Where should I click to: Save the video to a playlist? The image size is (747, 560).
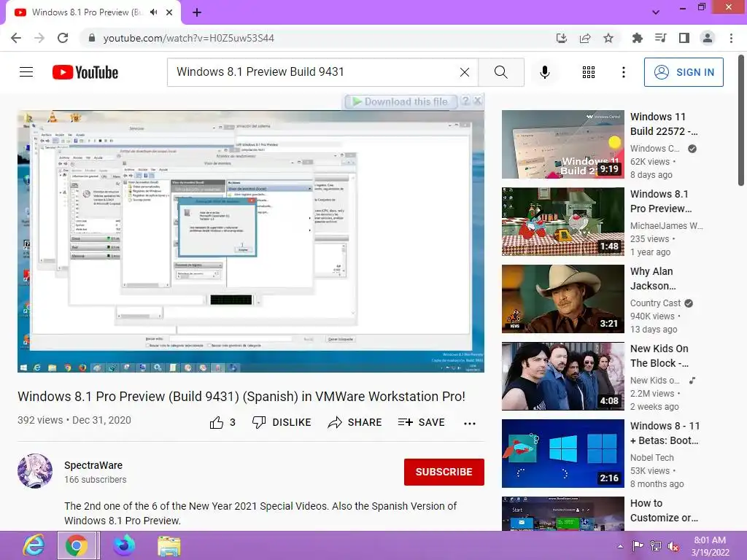(421, 422)
